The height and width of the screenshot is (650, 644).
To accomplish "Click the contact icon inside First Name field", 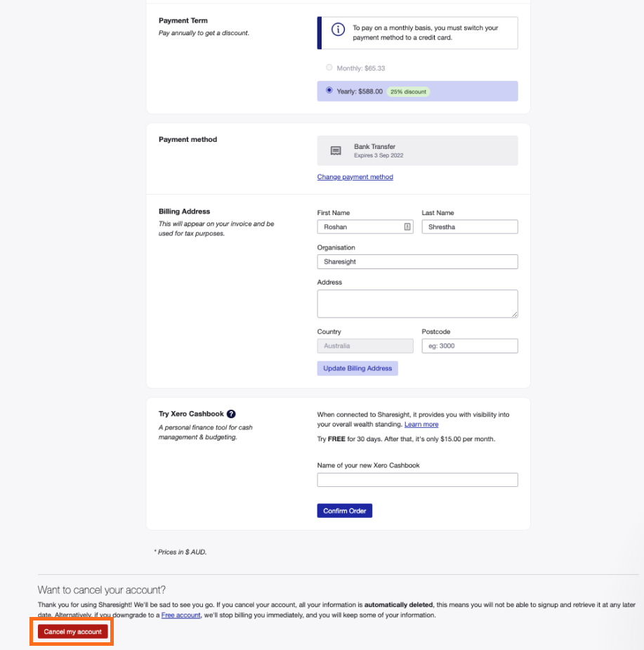I will 406,226.
